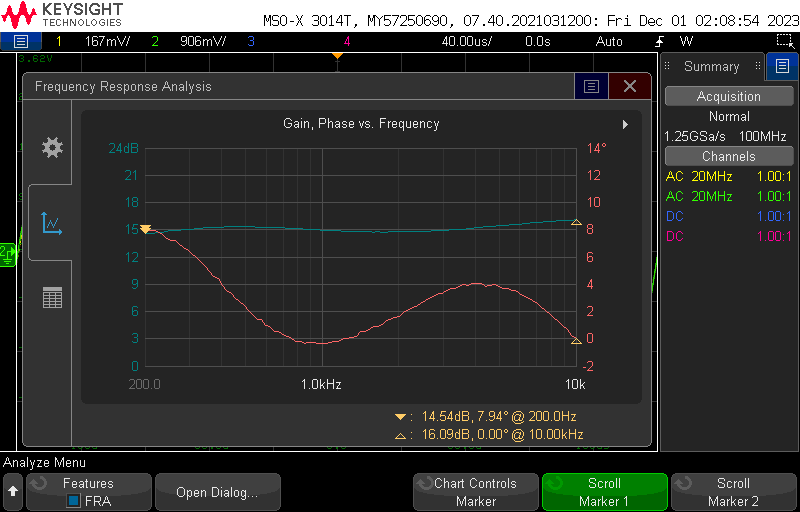Switch to the chart plot tab

(52, 222)
